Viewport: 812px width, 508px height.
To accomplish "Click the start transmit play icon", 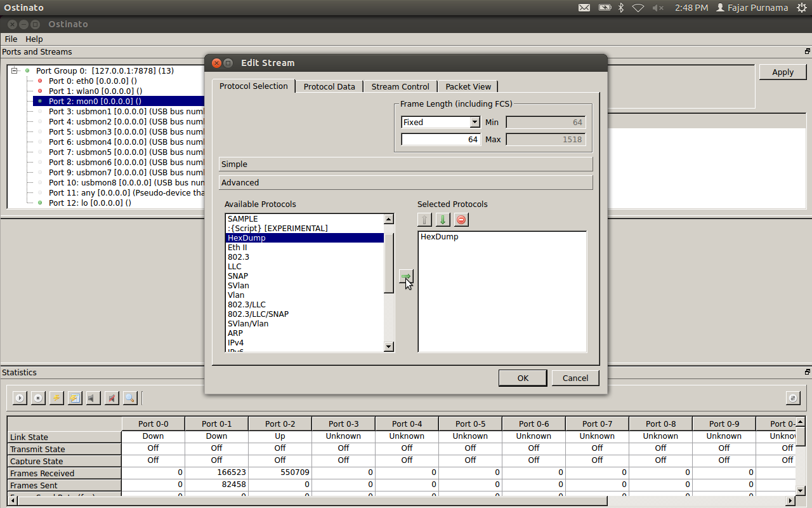I will pyautogui.click(x=20, y=398).
